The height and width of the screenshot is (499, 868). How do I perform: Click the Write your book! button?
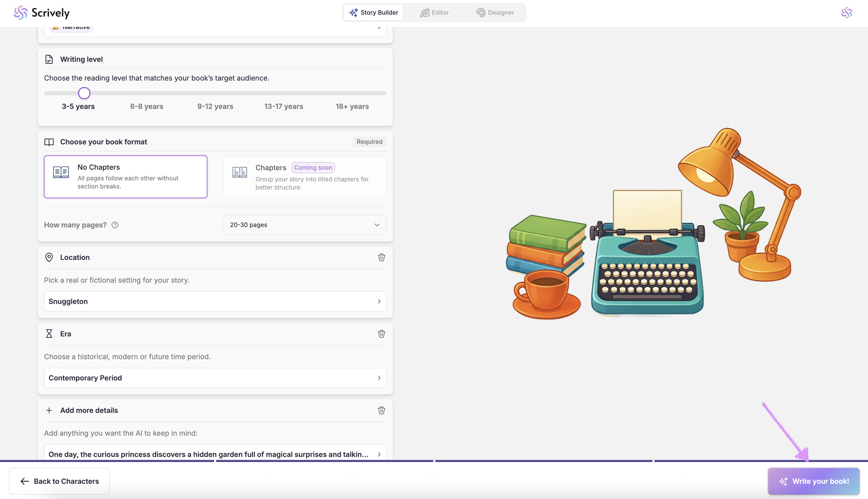tap(814, 481)
